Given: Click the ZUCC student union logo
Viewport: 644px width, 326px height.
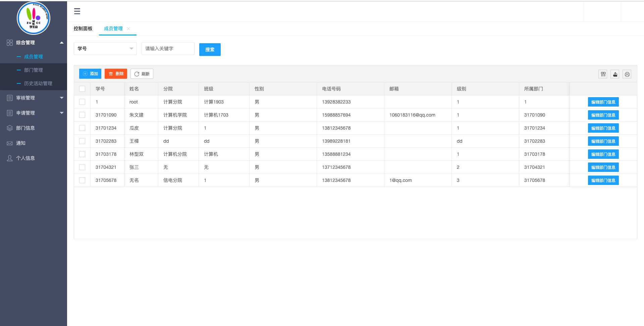Looking at the screenshot, I should pos(34,18).
